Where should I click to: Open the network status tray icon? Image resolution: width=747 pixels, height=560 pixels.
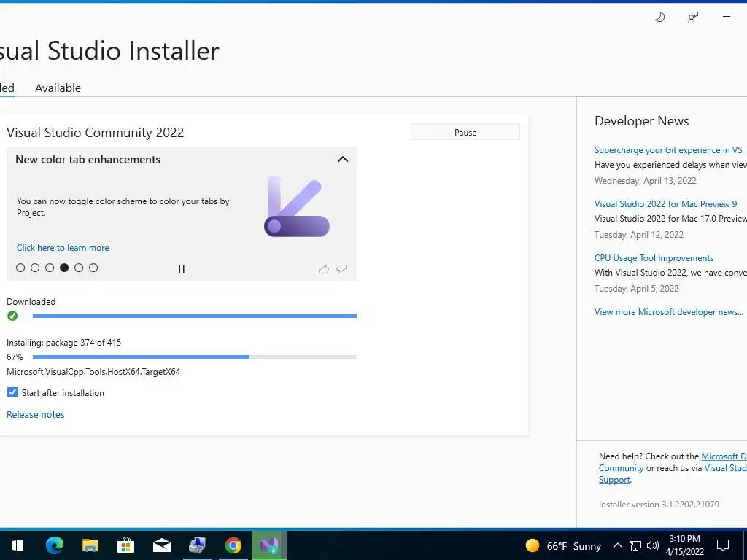pos(635,545)
